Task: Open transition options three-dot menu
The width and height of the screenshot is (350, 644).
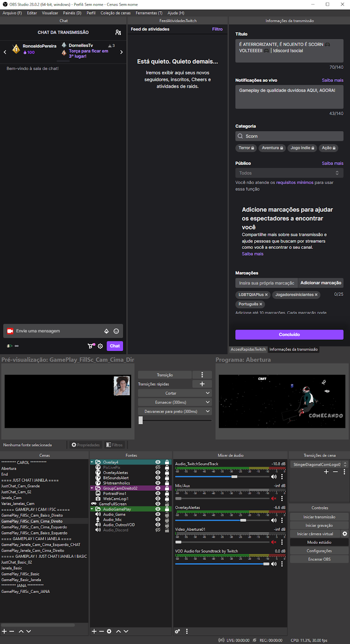Action: click(x=344, y=472)
